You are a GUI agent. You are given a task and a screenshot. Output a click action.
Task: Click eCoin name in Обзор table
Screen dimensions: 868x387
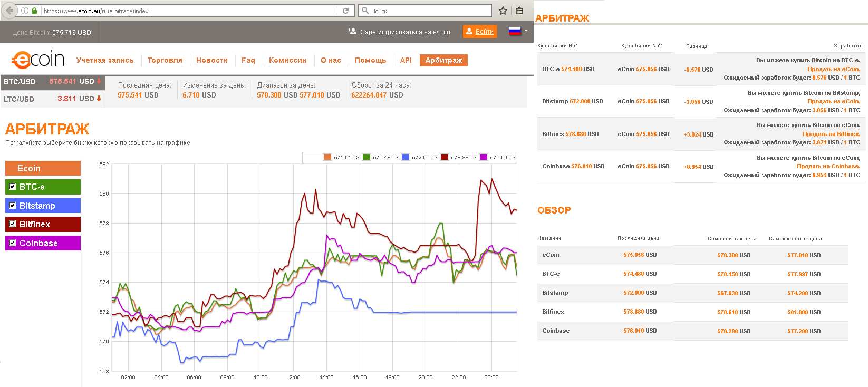point(551,255)
